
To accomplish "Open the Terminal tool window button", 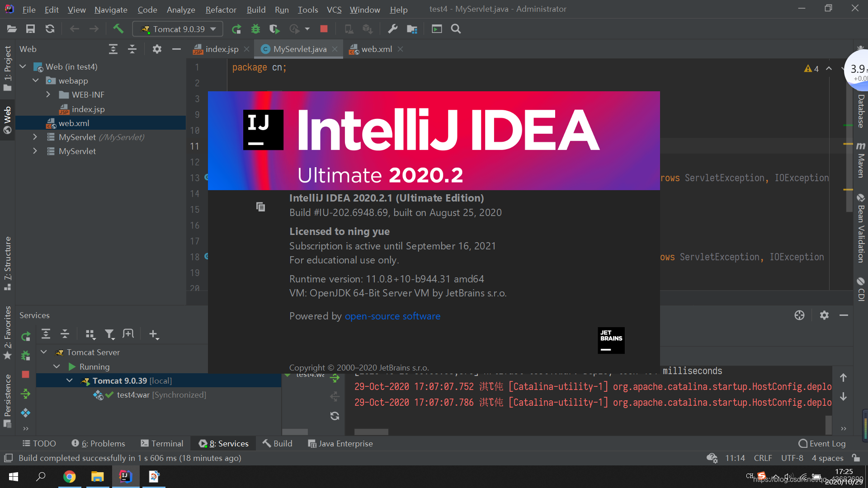I will [x=162, y=443].
